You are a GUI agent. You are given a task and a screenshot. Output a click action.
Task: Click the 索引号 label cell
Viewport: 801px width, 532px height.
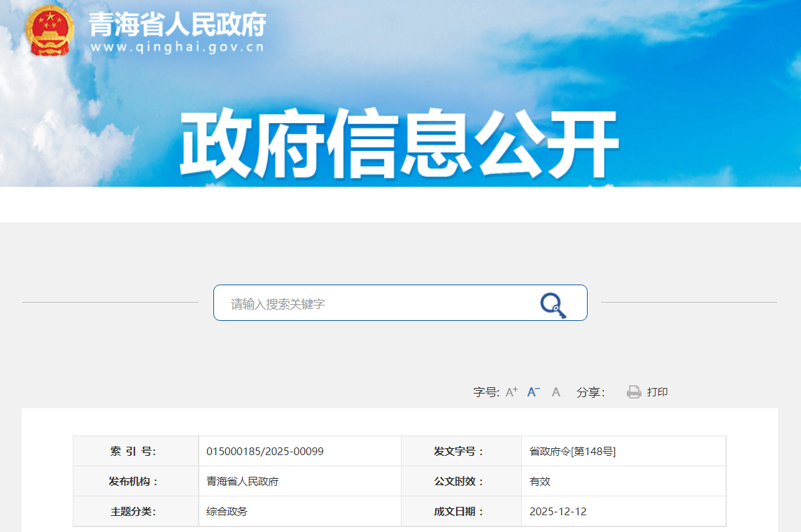pyautogui.click(x=133, y=452)
